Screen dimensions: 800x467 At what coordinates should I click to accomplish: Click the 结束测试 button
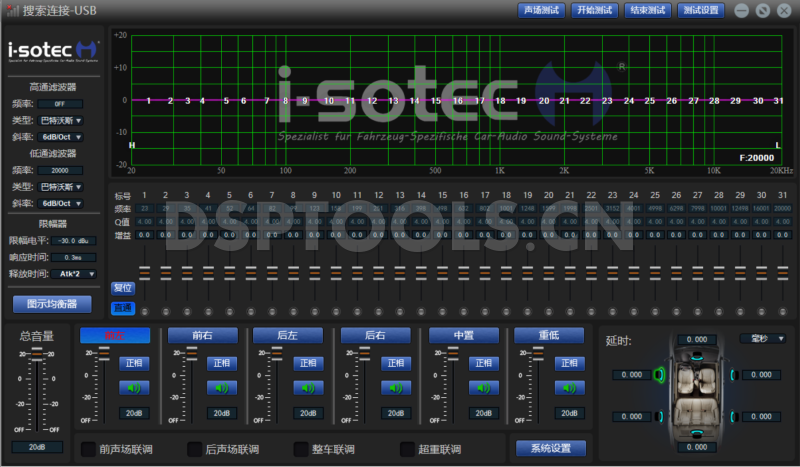tap(647, 10)
